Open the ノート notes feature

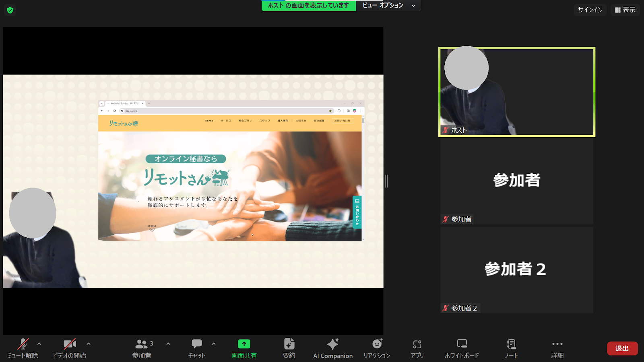pos(511,348)
